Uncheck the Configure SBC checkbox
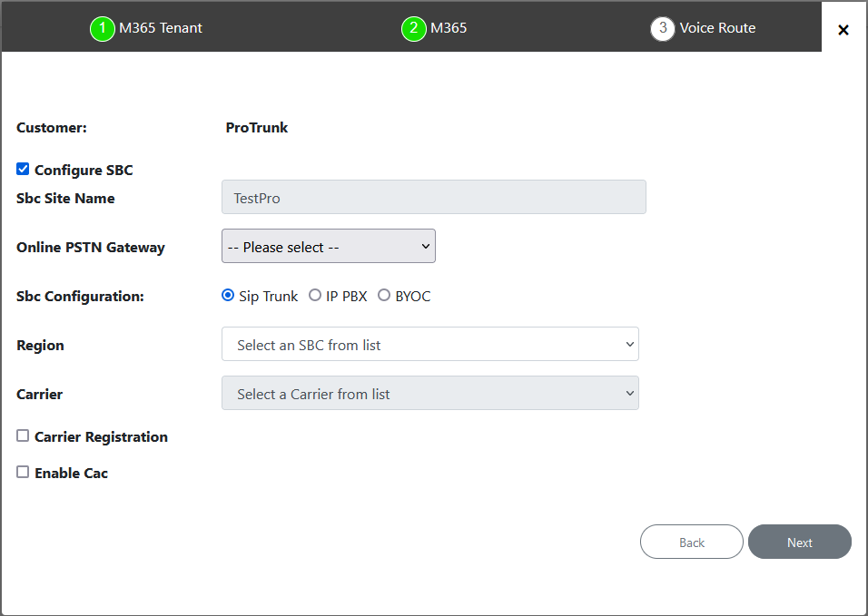This screenshot has height=616, width=868. [22, 168]
